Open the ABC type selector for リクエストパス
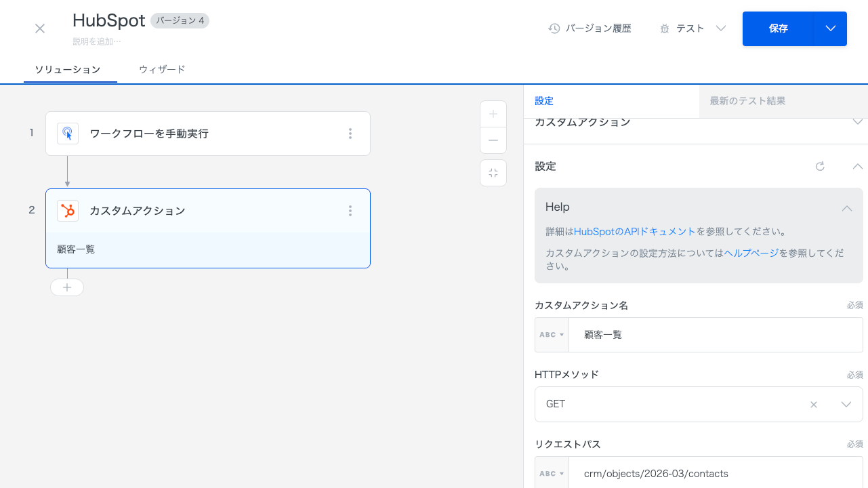 [x=552, y=473]
